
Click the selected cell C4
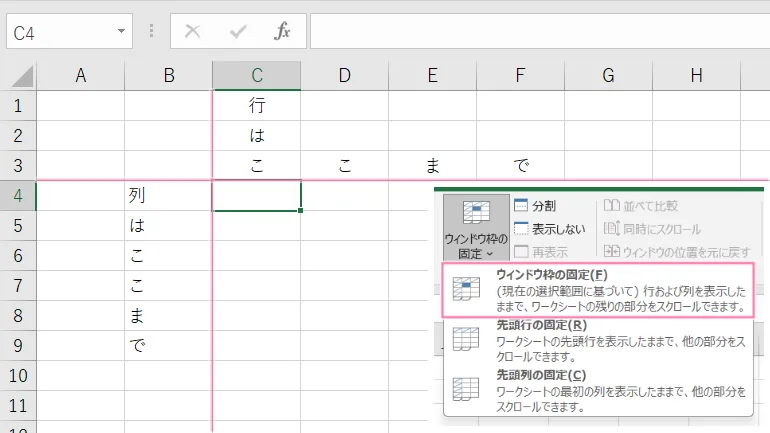[x=257, y=195]
